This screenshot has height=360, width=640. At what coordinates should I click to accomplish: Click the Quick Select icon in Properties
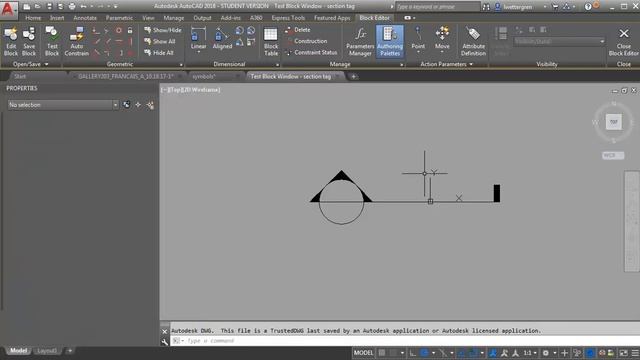(150, 105)
